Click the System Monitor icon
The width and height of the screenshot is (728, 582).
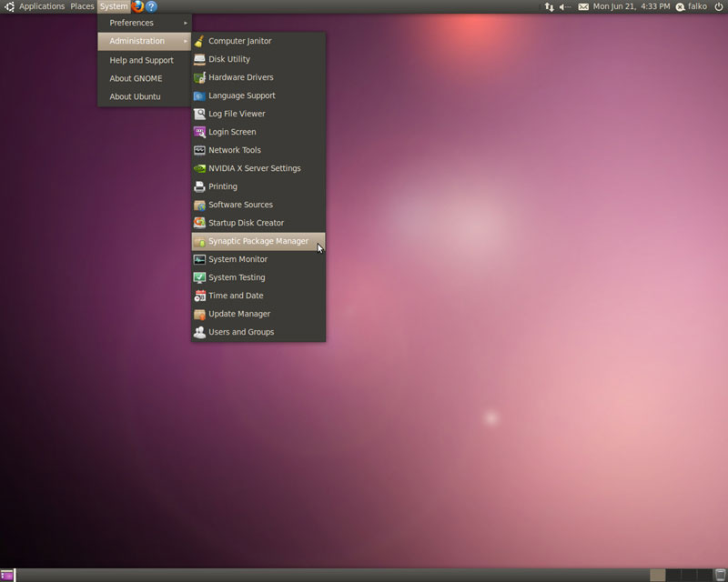click(199, 259)
